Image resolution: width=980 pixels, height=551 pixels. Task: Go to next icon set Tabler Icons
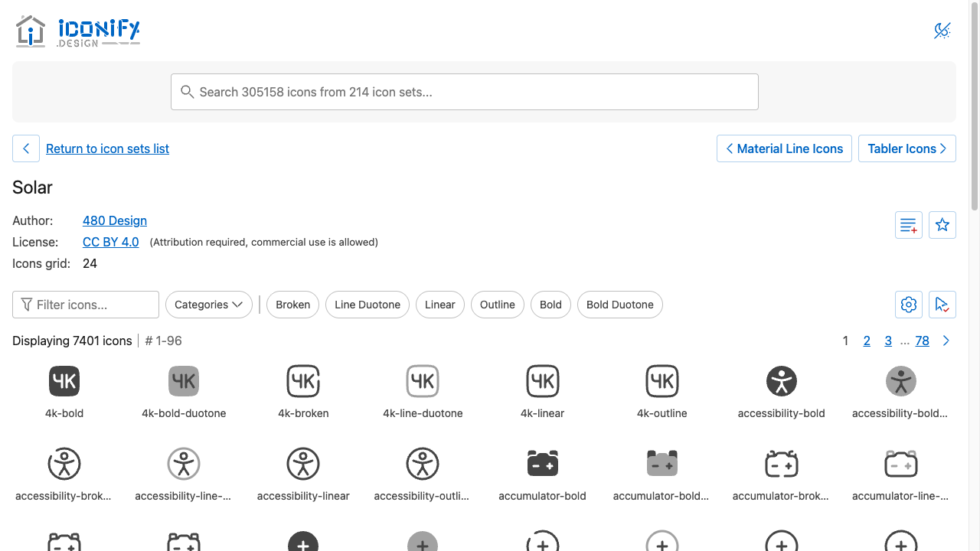pyautogui.click(x=907, y=148)
